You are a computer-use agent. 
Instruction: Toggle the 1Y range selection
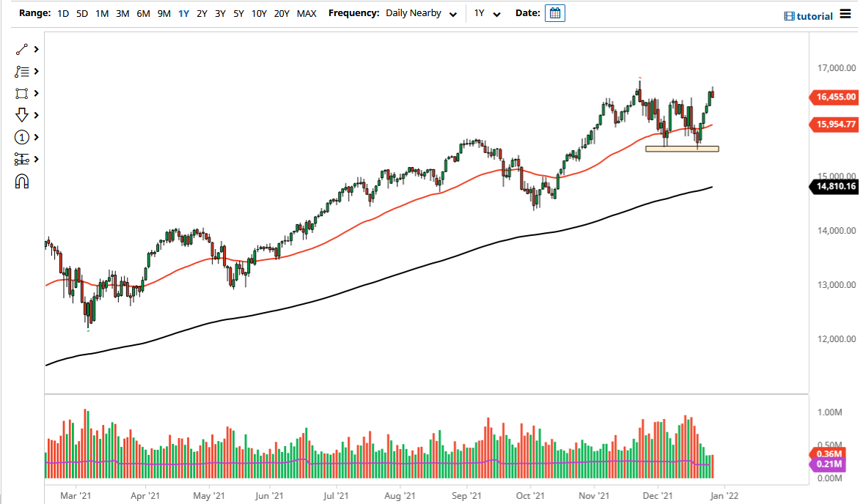[183, 13]
